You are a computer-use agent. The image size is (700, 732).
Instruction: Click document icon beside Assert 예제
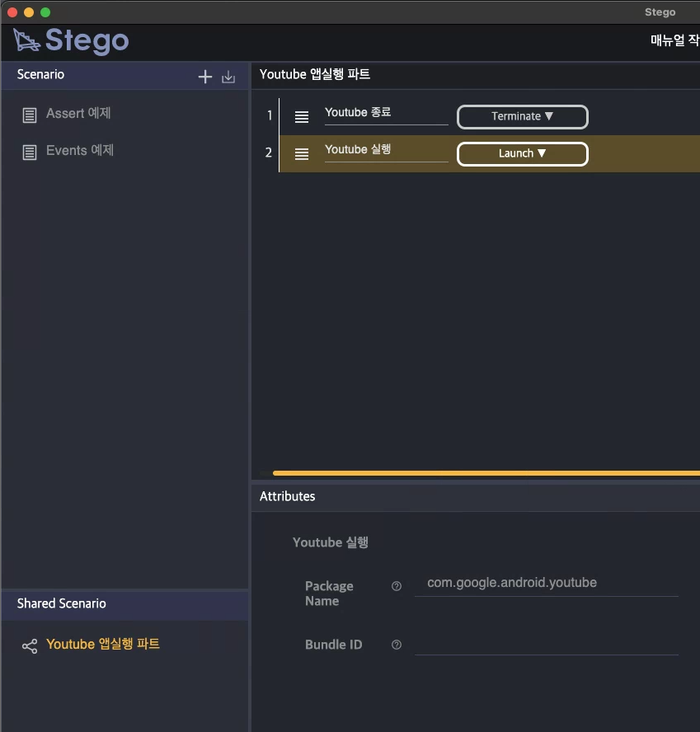[30, 115]
